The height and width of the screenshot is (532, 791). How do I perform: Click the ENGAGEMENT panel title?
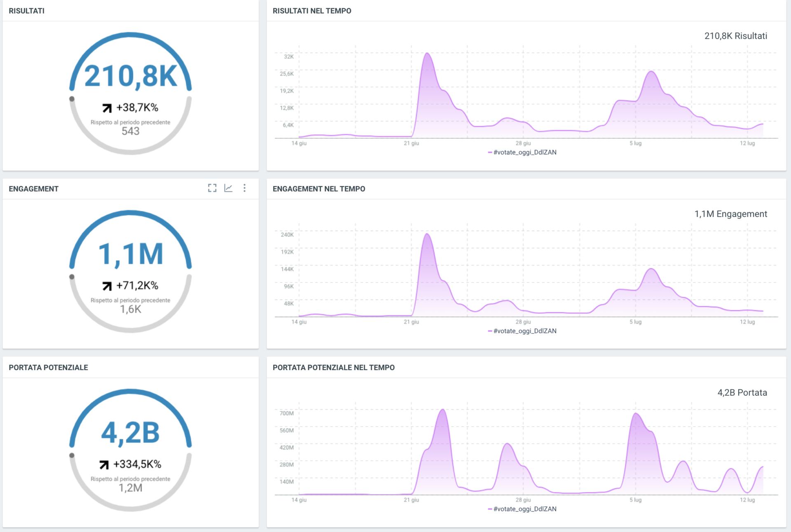point(34,189)
